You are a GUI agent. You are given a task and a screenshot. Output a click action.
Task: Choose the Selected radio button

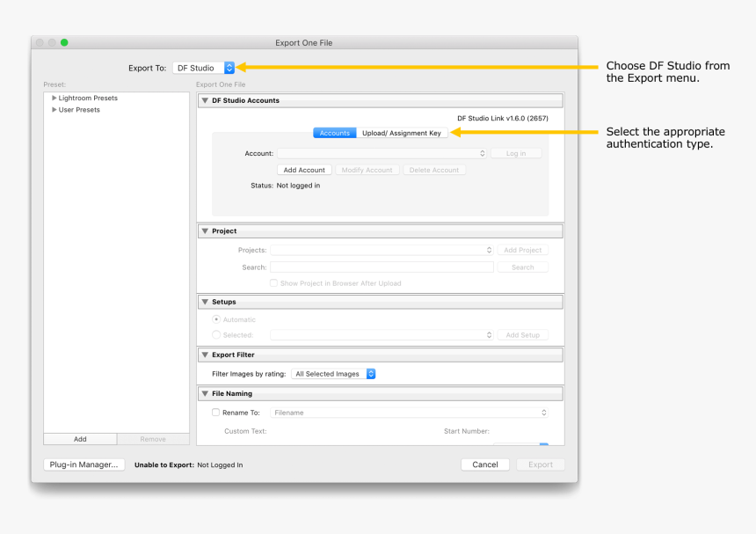[216, 335]
